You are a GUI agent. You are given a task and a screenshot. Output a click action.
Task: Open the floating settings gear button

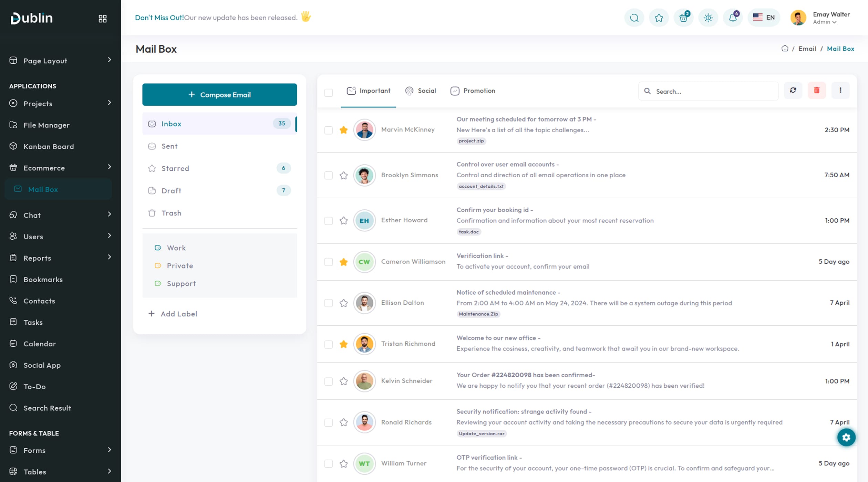(x=846, y=437)
